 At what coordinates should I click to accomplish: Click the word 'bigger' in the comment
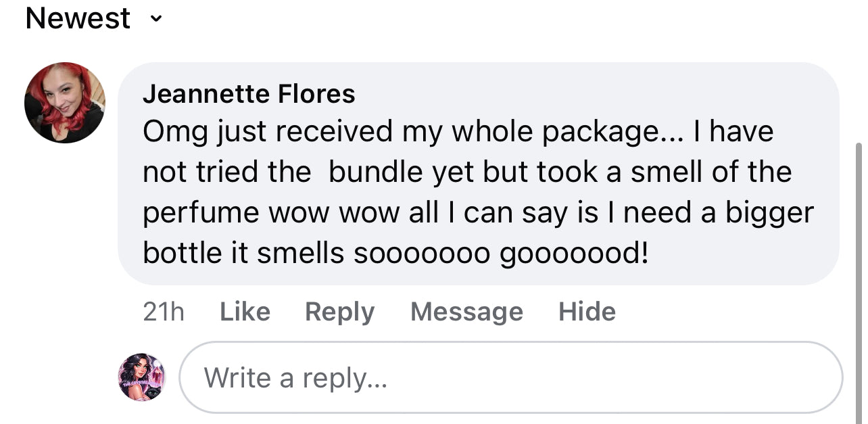pos(769,212)
